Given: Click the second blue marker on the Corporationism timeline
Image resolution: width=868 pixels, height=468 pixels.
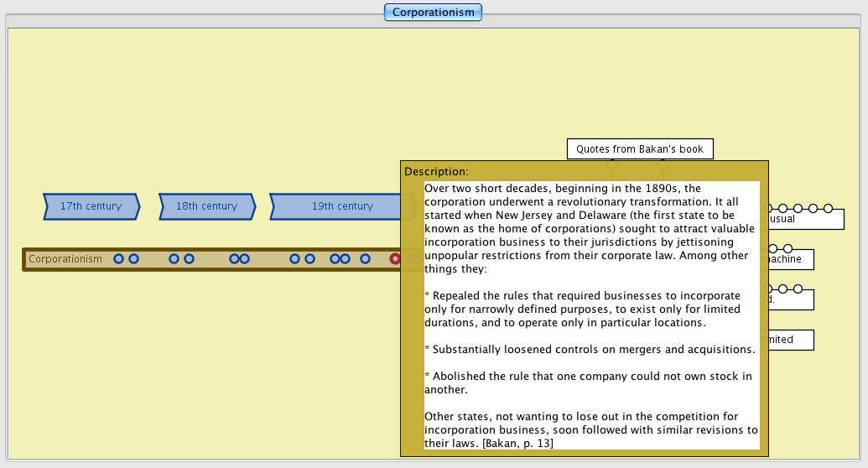Looking at the screenshot, I should [x=133, y=259].
